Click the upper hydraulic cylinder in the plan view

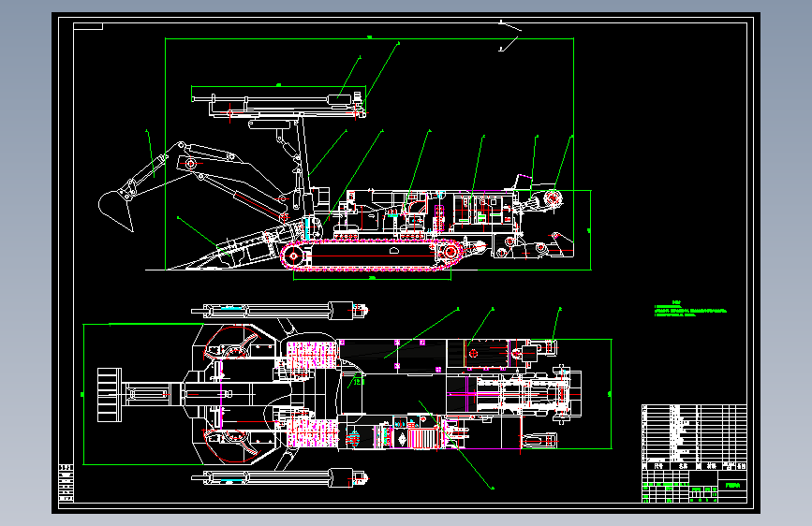[280, 311]
